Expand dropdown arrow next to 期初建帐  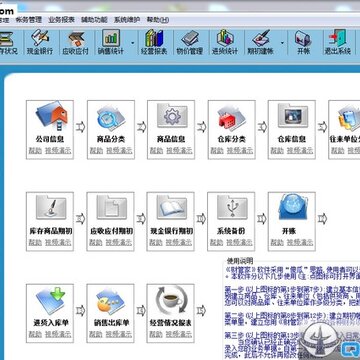point(282,43)
